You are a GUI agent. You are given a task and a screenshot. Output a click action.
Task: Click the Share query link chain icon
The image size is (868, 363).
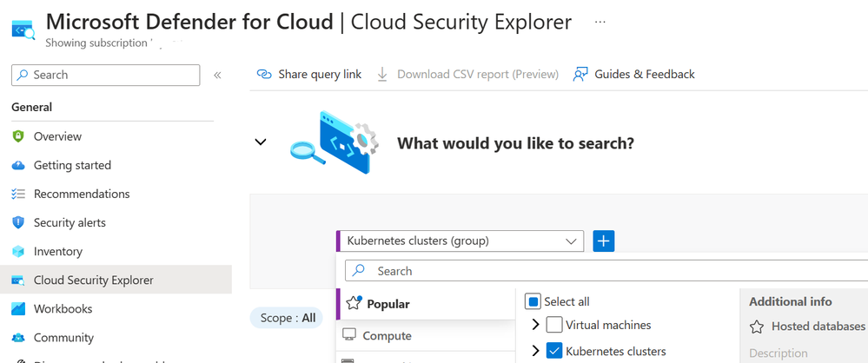point(264,74)
